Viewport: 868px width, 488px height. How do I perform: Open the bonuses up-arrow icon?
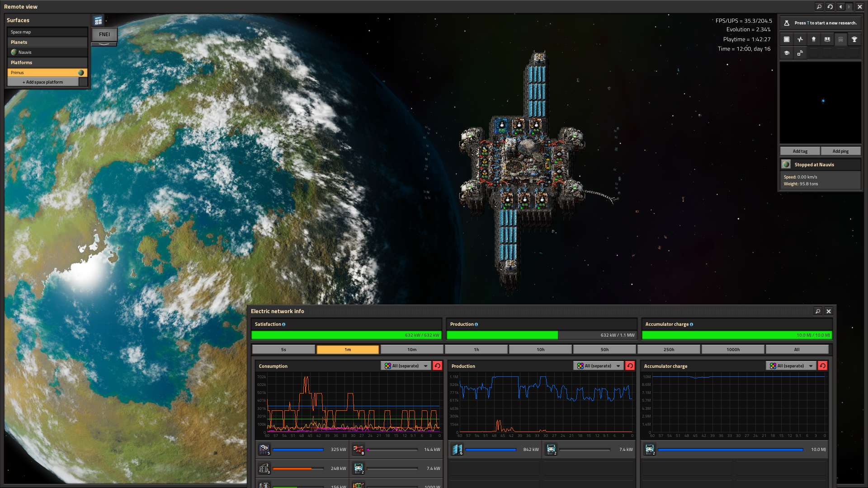click(814, 39)
